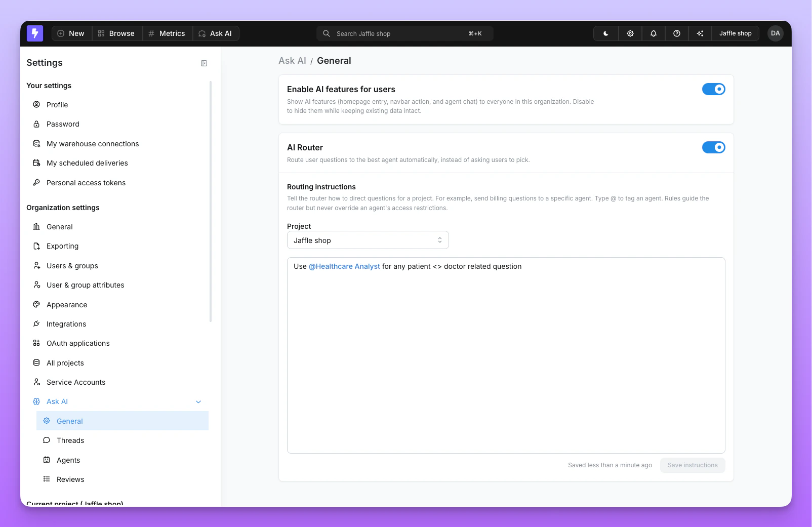Screen dimensions: 812x527
Task: Open My scheduled deliveries
Action: point(117,163)
